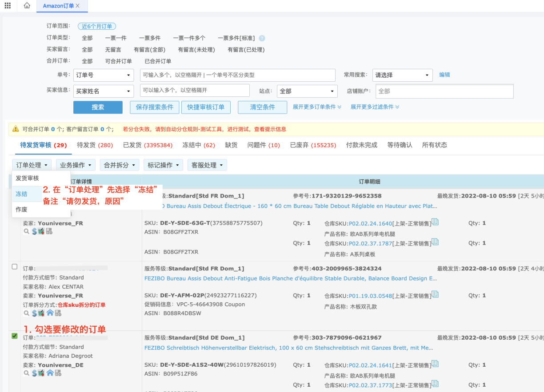544x392 pixels.
Task: Uncheck the Adriana Degroot order checkbox
Action: 15,336
